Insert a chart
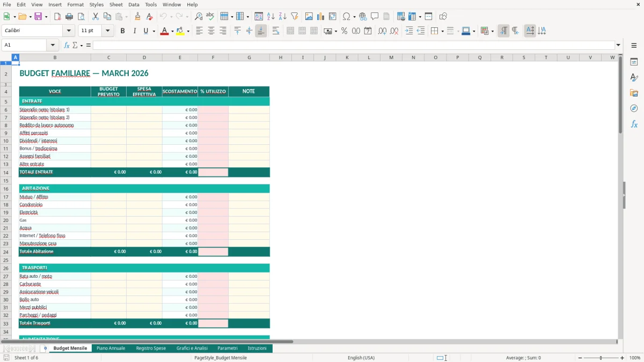The height and width of the screenshot is (362, 644). (x=321, y=17)
